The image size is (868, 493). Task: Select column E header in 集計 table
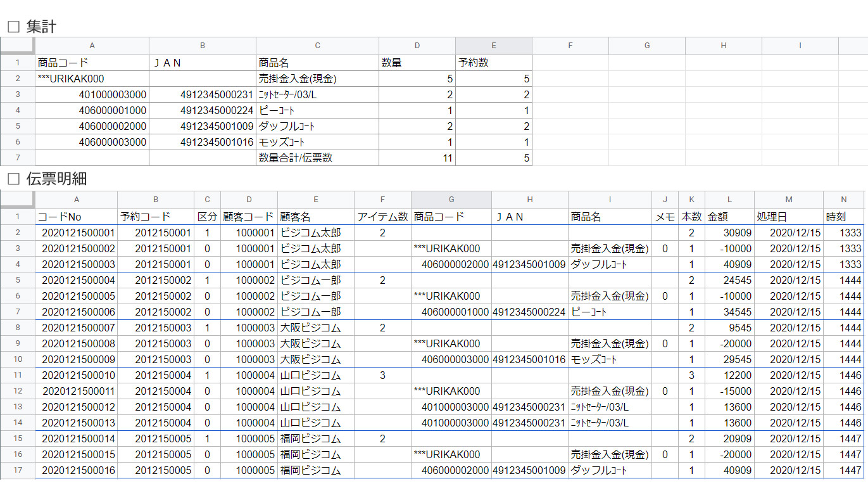(x=493, y=46)
